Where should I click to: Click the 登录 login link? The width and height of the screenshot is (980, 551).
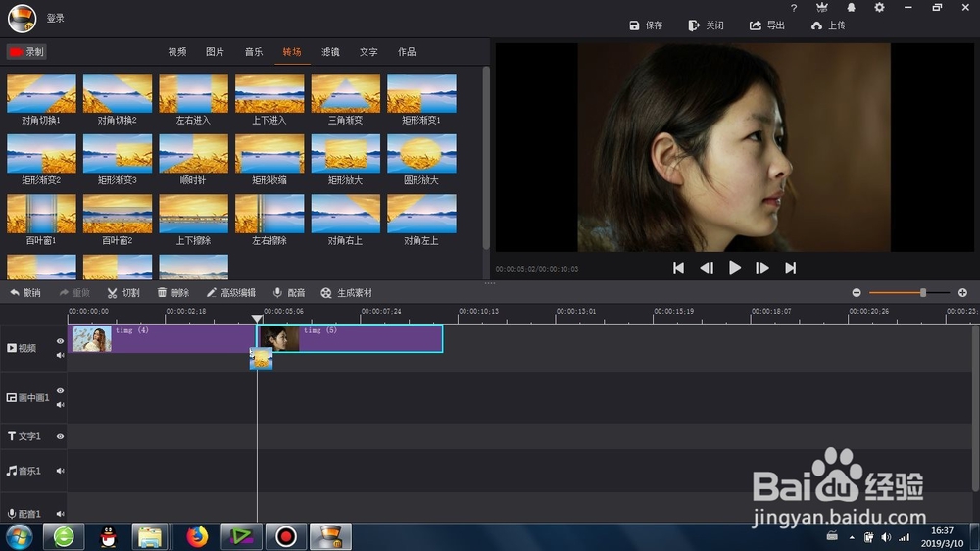(x=56, y=18)
